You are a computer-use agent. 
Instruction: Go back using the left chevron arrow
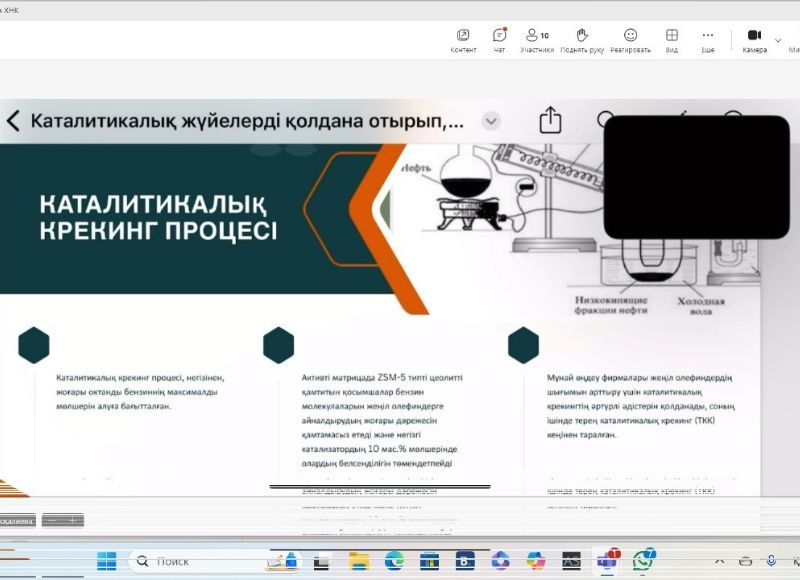click(13, 121)
